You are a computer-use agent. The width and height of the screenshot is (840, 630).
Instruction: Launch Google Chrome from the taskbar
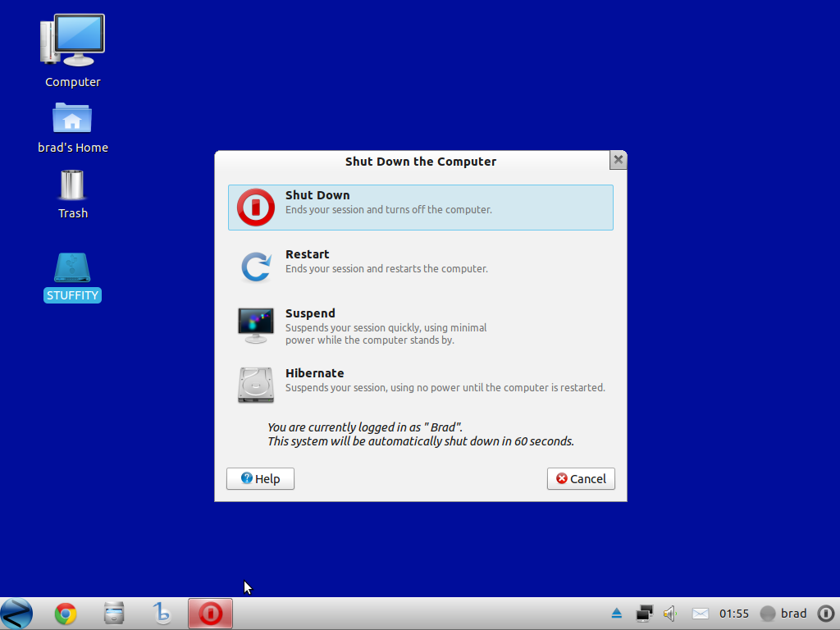point(66,614)
